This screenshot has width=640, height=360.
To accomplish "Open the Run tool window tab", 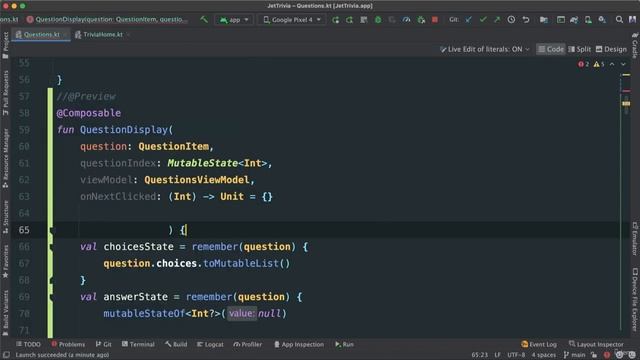I will 344,344.
